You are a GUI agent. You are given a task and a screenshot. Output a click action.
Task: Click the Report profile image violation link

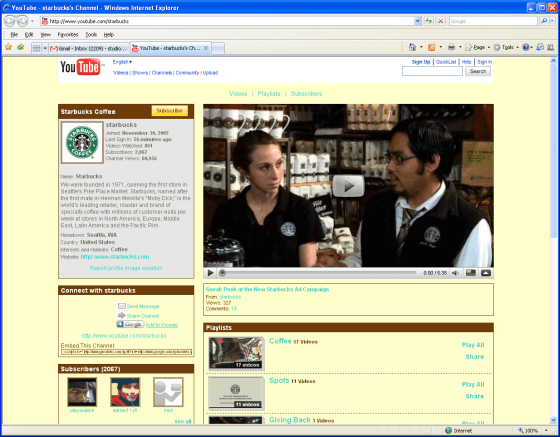point(126,268)
